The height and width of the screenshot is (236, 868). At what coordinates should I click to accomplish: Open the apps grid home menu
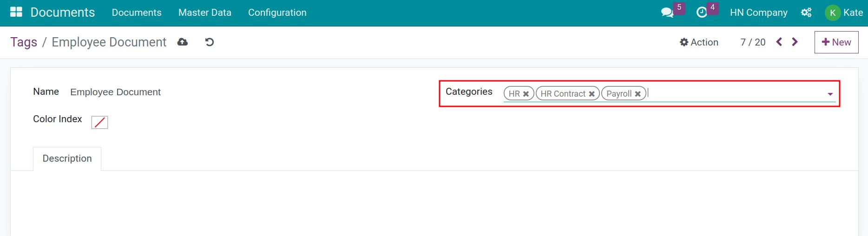click(16, 12)
